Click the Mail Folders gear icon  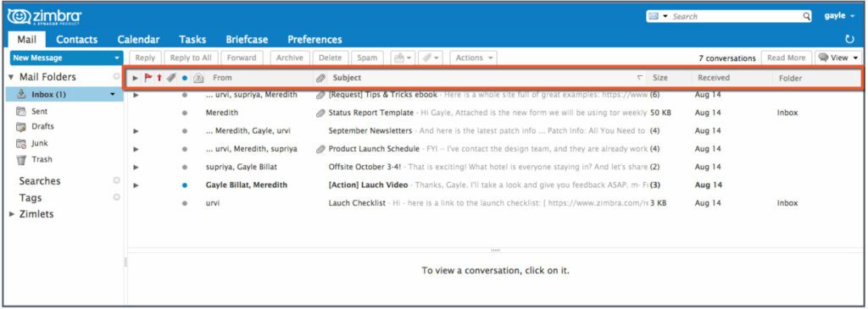(x=116, y=77)
